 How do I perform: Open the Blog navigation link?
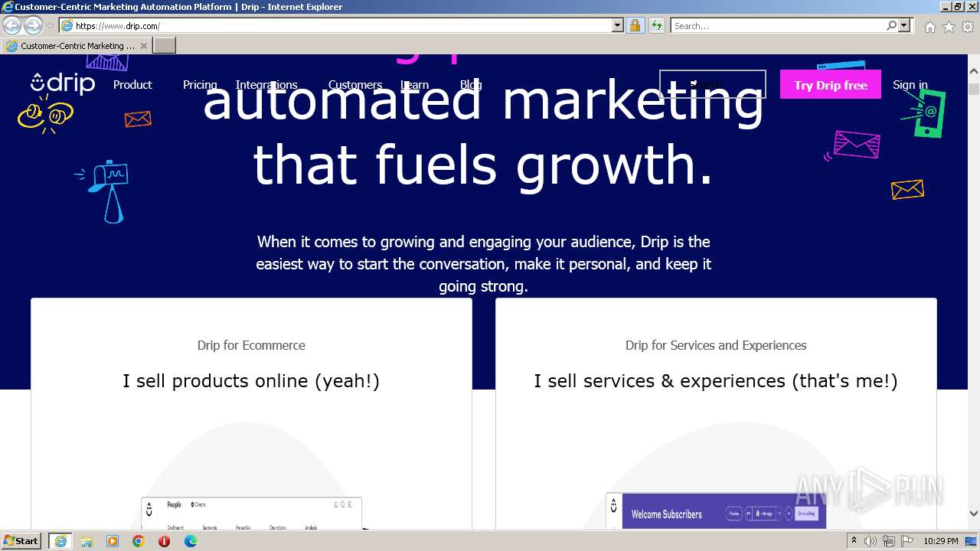(471, 85)
